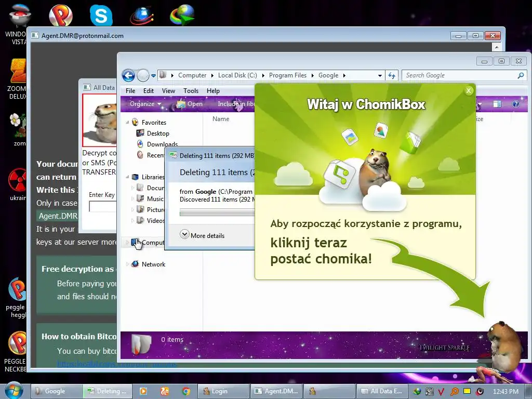Expand the arrow after Google breadcrumb
This screenshot has width=532, height=399.
(x=344, y=75)
